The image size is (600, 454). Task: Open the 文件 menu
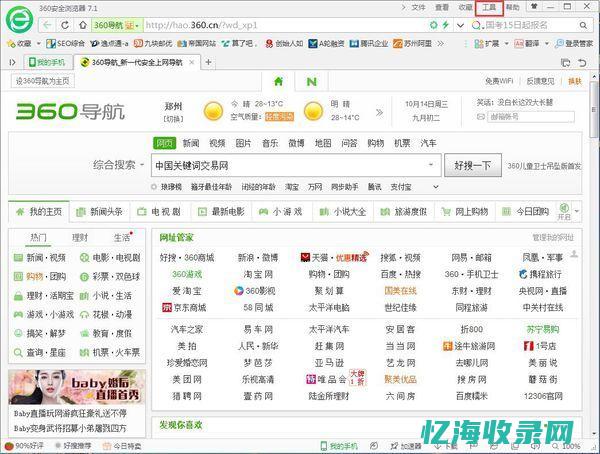(419, 7)
